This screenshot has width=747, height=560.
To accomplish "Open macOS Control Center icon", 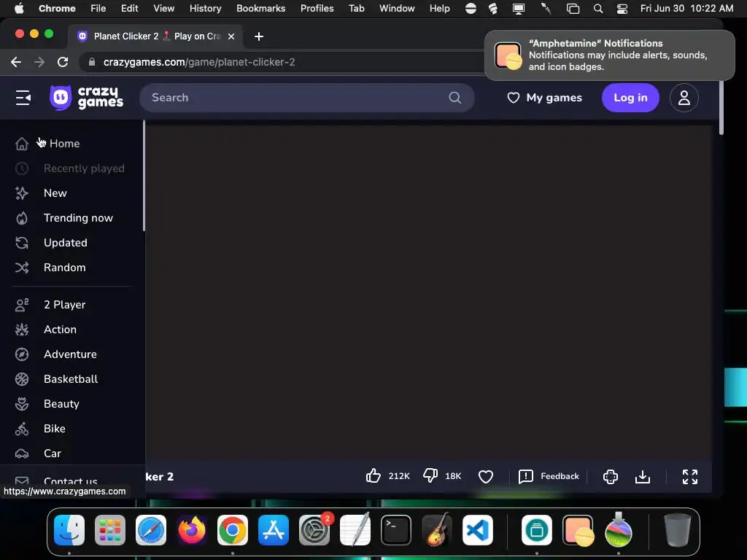I will click(x=622, y=8).
